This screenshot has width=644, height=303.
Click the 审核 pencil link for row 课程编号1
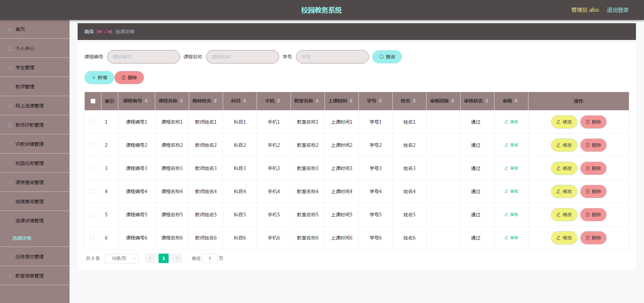(511, 122)
